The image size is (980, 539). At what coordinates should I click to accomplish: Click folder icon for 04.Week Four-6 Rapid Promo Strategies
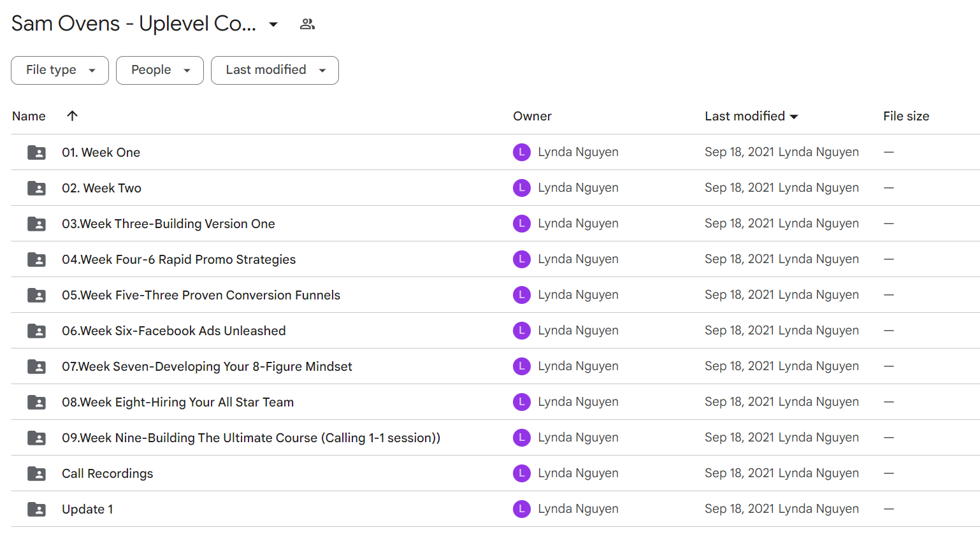click(36, 259)
